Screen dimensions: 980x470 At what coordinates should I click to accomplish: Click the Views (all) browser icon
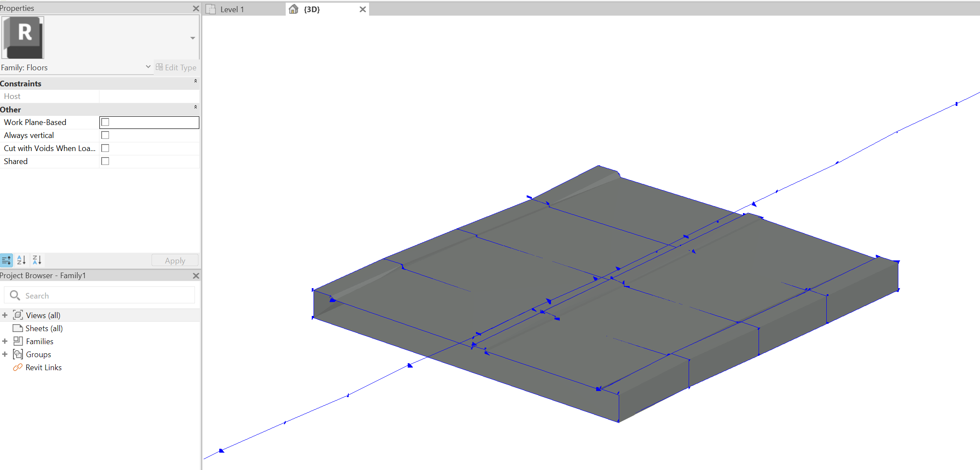tap(18, 315)
